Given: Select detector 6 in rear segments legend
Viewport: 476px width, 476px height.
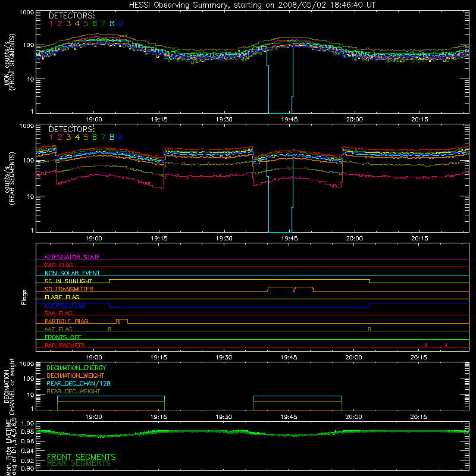Looking at the screenshot, I should 95,137.
